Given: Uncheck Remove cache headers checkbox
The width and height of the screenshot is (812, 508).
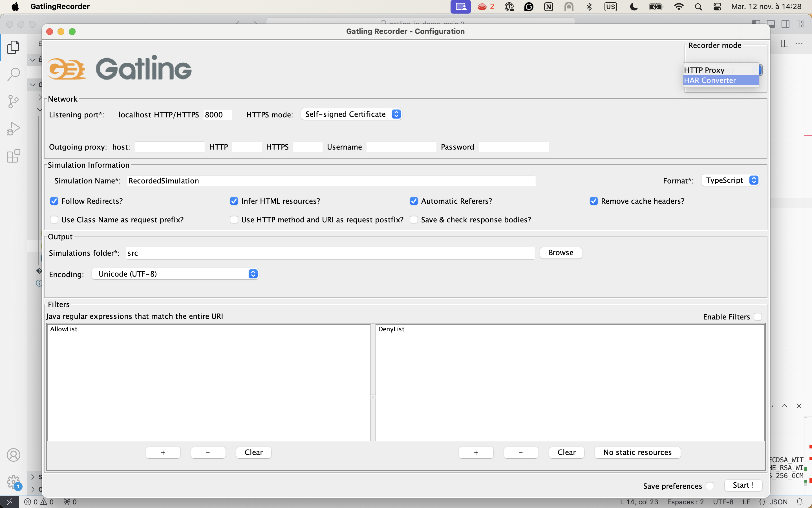Looking at the screenshot, I should click(593, 201).
